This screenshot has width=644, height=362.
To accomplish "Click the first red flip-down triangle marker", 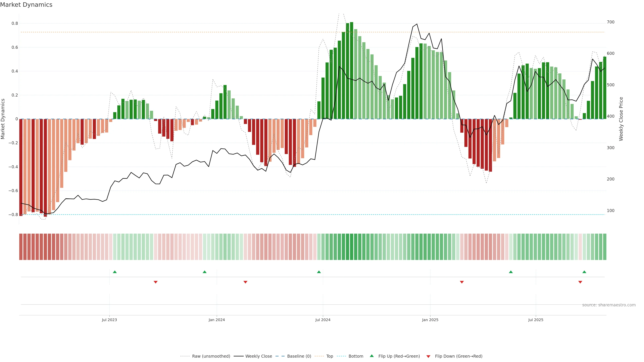I will [155, 282].
